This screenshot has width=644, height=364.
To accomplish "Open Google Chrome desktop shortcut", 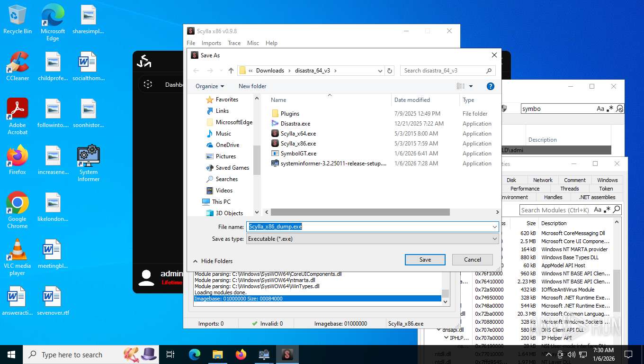I will pyautogui.click(x=18, y=210).
